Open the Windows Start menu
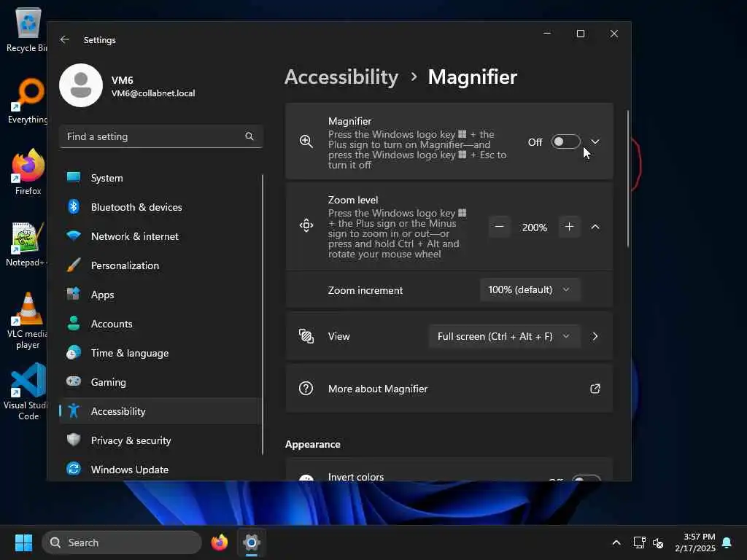The width and height of the screenshot is (747, 560). (x=23, y=542)
